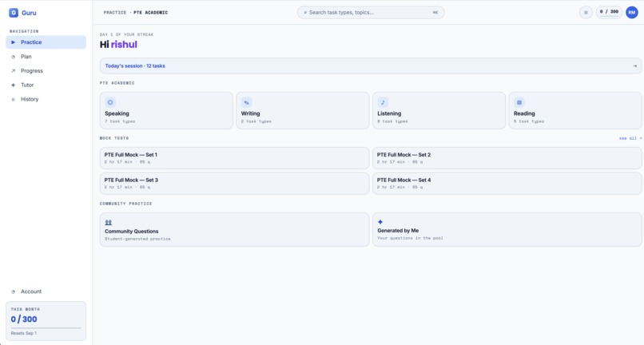Open the Generated by Me card
Screen dimensions: 644x345
pyautogui.click(x=507, y=229)
